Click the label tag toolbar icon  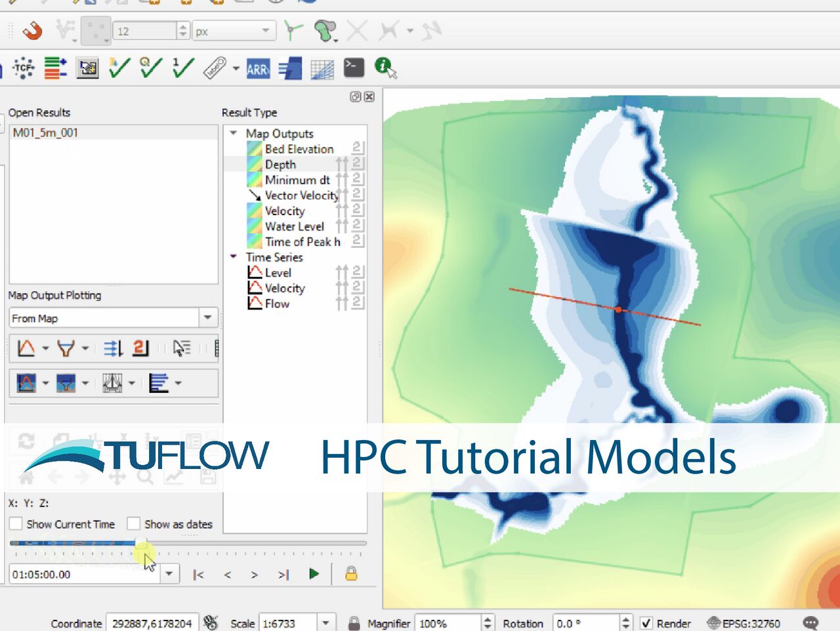tap(215, 68)
